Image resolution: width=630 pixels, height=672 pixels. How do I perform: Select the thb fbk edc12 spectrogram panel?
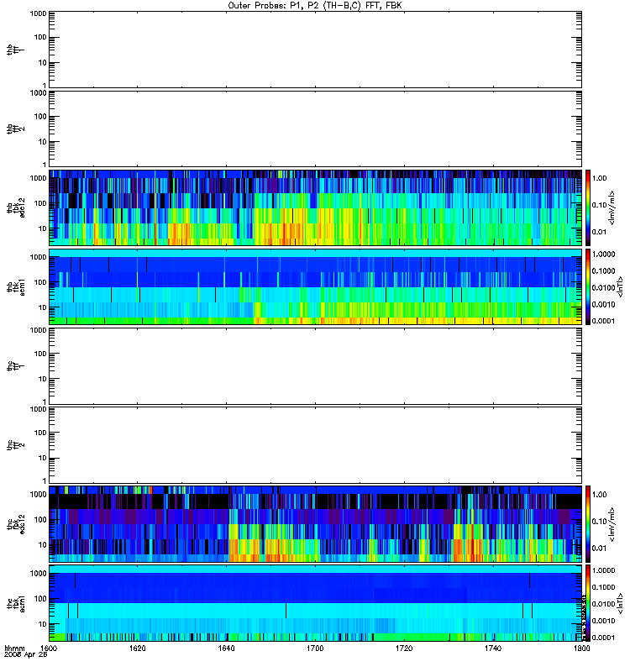pos(315,207)
